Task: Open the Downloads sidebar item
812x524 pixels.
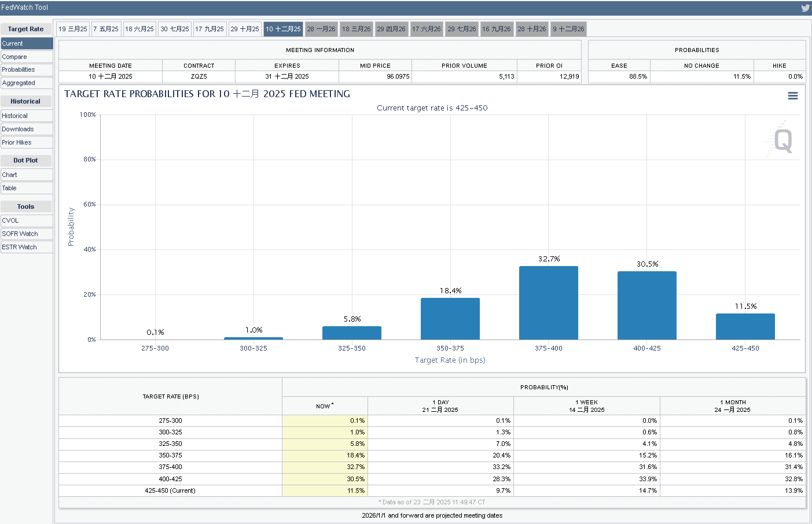Action: pos(27,129)
